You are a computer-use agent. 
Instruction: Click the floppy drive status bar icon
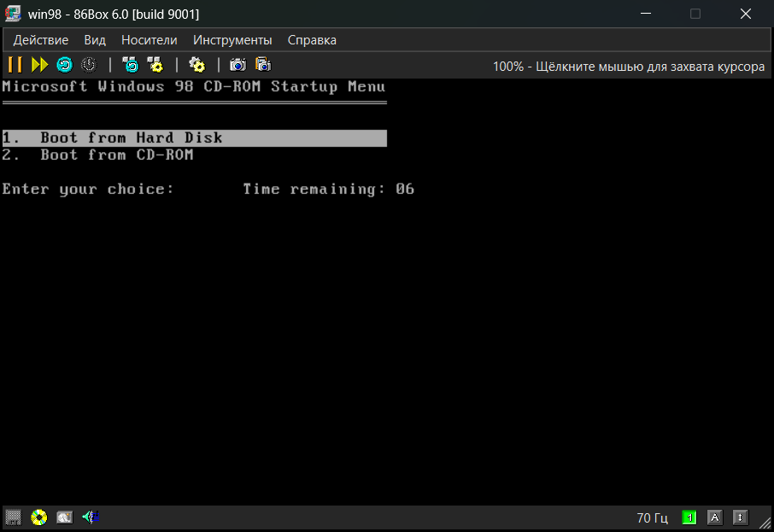[14, 517]
